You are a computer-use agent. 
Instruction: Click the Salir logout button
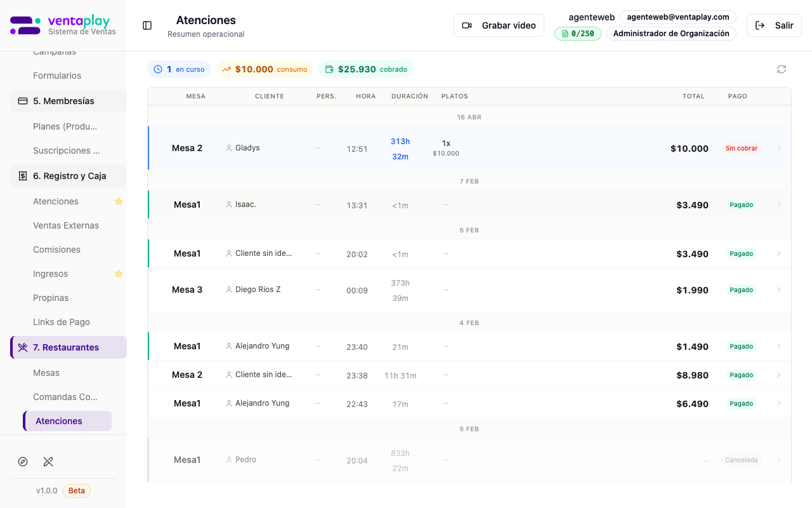(x=774, y=25)
